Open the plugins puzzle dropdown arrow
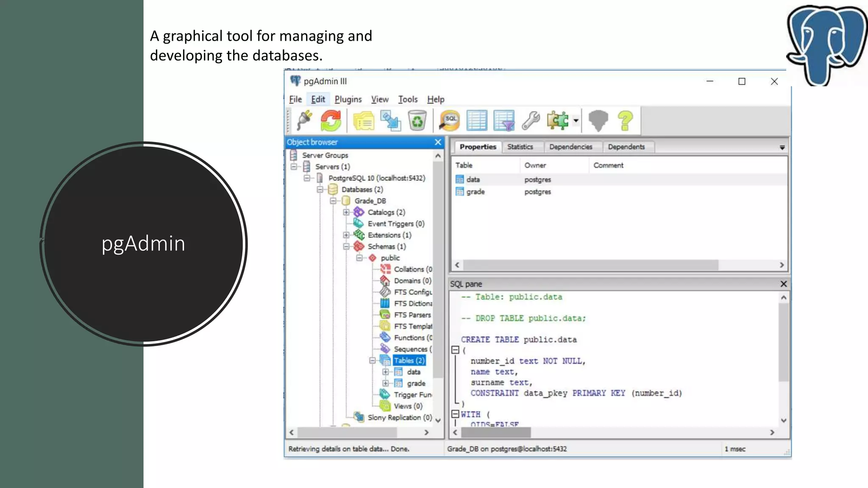The image size is (868, 488). click(x=576, y=121)
